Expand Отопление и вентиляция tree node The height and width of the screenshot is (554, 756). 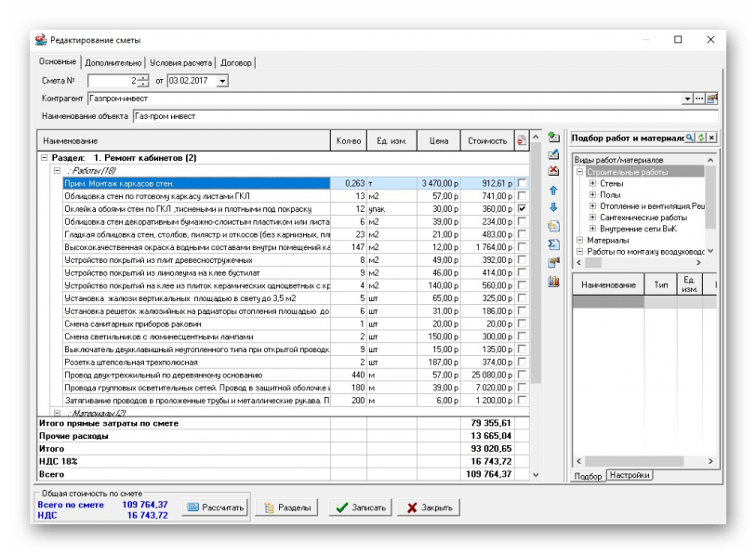(x=592, y=206)
